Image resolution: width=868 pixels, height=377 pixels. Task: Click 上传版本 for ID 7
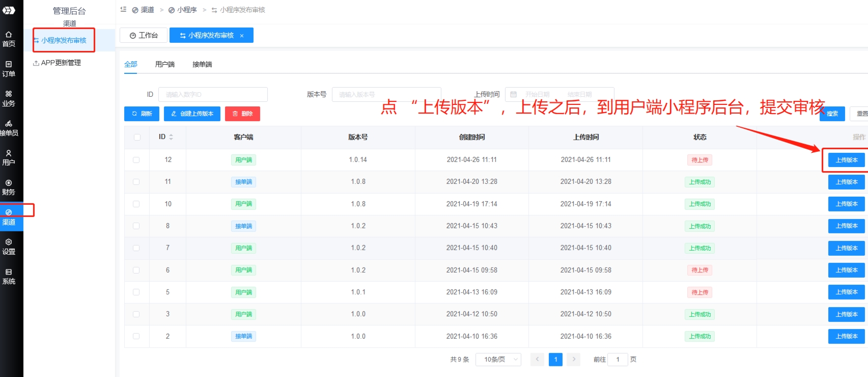point(847,248)
